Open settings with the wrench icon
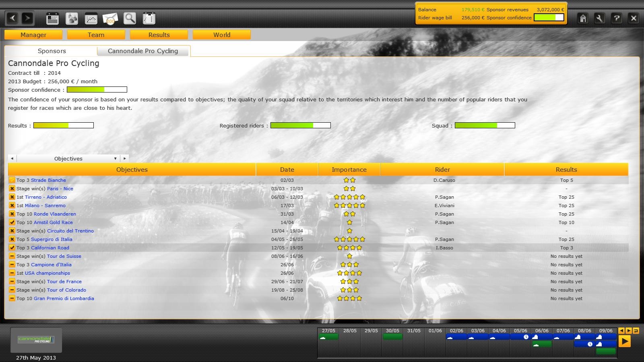Viewport: 644px width, 362px height. [599, 19]
